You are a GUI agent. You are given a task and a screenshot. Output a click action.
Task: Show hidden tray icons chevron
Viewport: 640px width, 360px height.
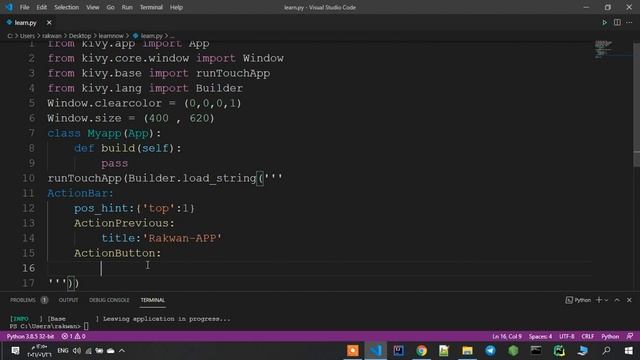[122, 351]
